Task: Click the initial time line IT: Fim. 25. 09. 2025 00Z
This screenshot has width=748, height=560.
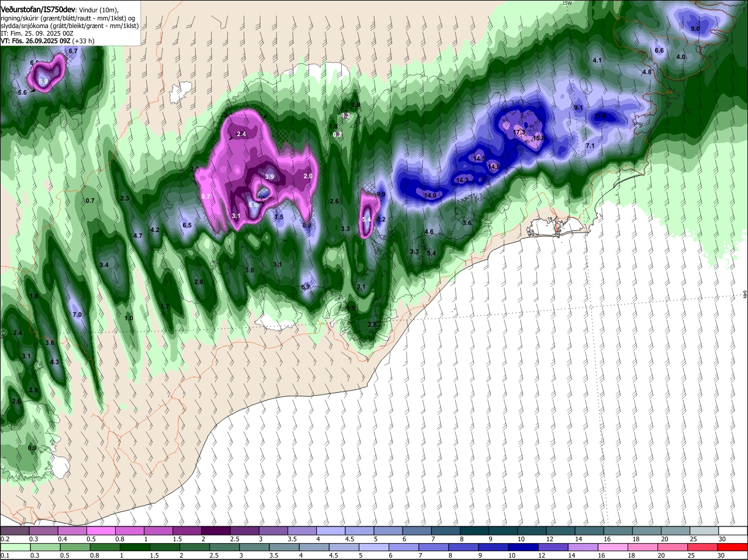Action: [37, 33]
